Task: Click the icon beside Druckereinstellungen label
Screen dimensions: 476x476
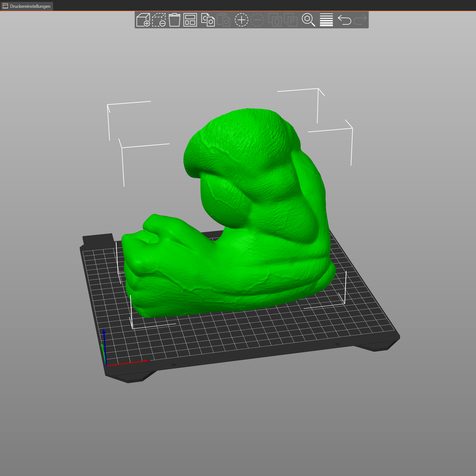Action: pyautogui.click(x=5, y=6)
